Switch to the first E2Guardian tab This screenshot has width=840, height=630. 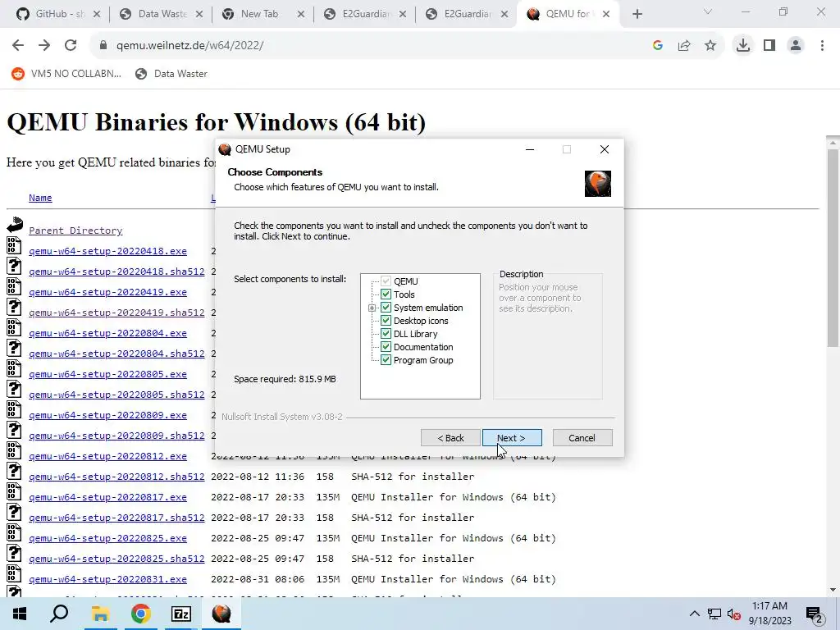359,14
